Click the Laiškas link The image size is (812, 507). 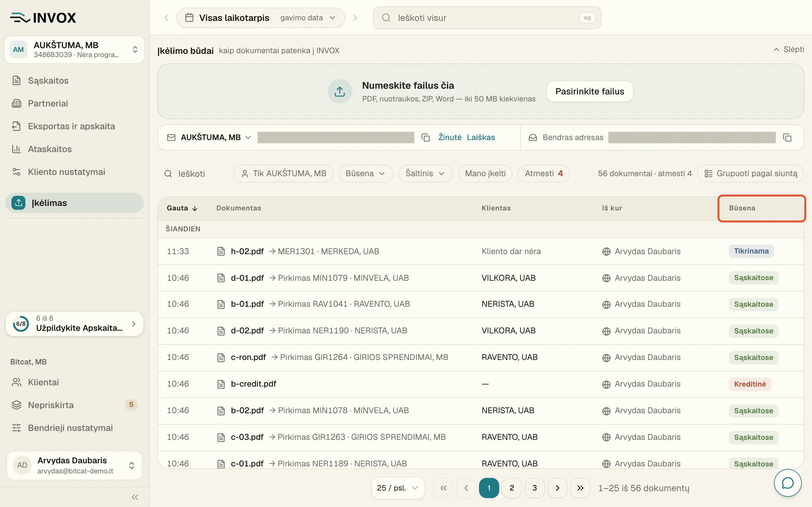(x=481, y=138)
